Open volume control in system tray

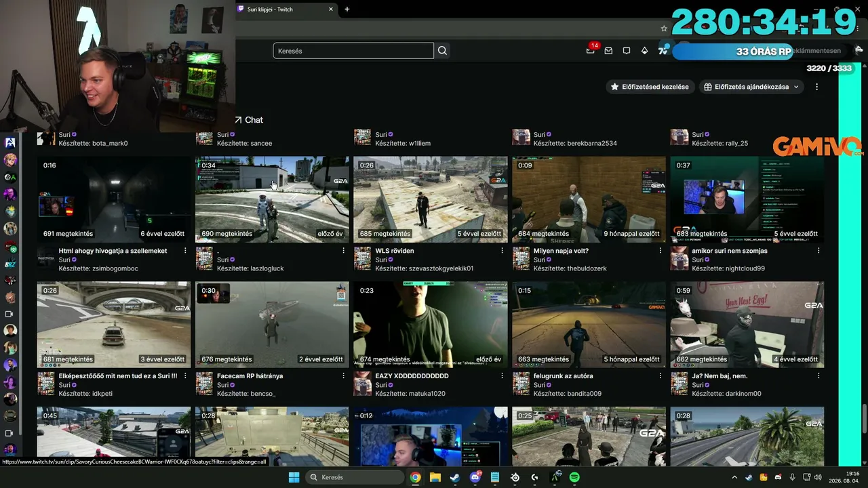[817, 477]
